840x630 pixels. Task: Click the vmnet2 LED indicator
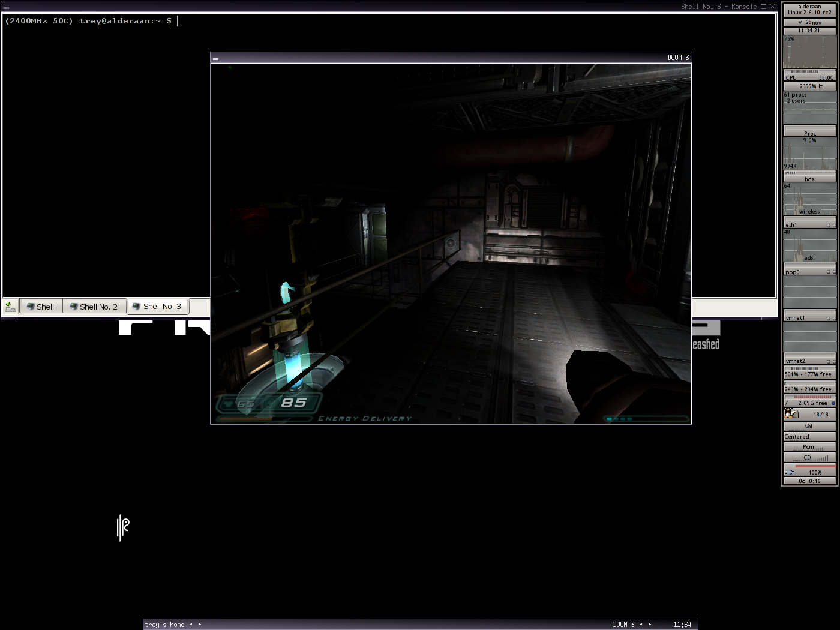pos(828,361)
